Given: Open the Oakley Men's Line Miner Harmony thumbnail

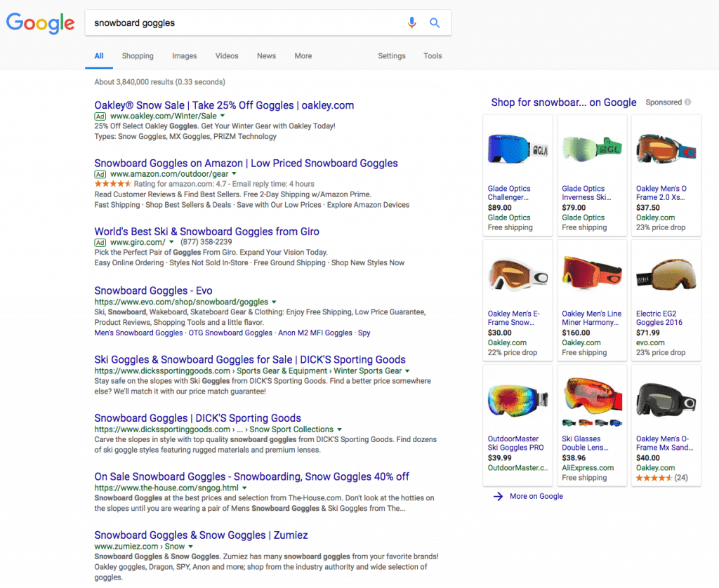Looking at the screenshot, I should pyautogui.click(x=592, y=273).
